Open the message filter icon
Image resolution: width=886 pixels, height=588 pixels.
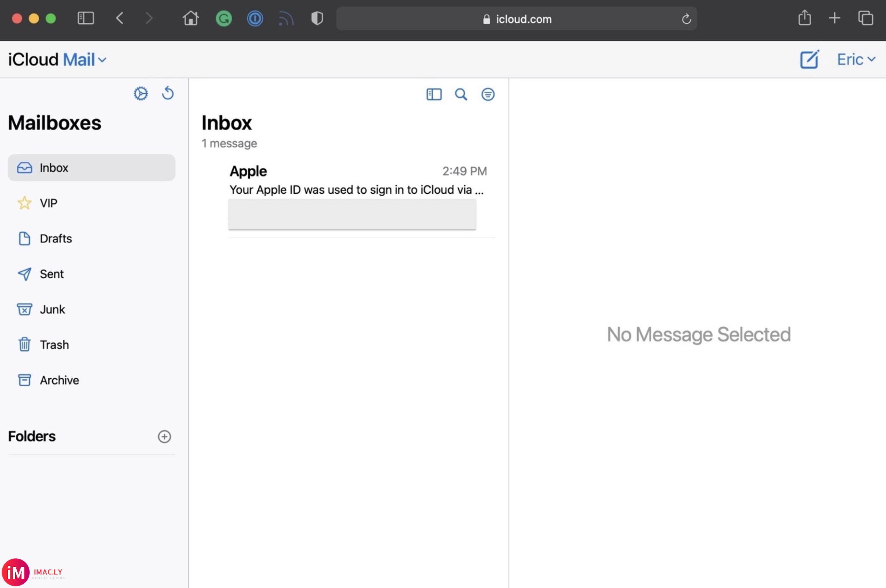tap(488, 94)
